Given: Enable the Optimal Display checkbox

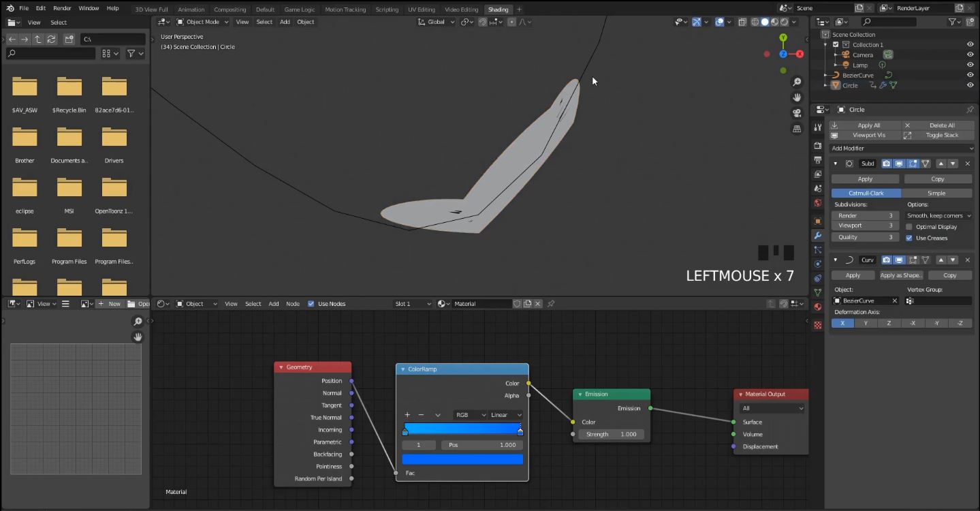Looking at the screenshot, I should point(909,227).
